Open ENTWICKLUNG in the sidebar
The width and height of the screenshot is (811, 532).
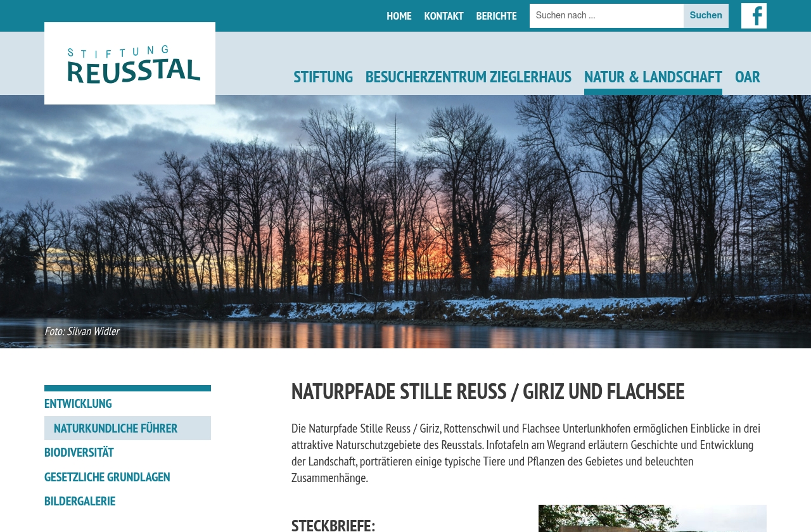[78, 403]
